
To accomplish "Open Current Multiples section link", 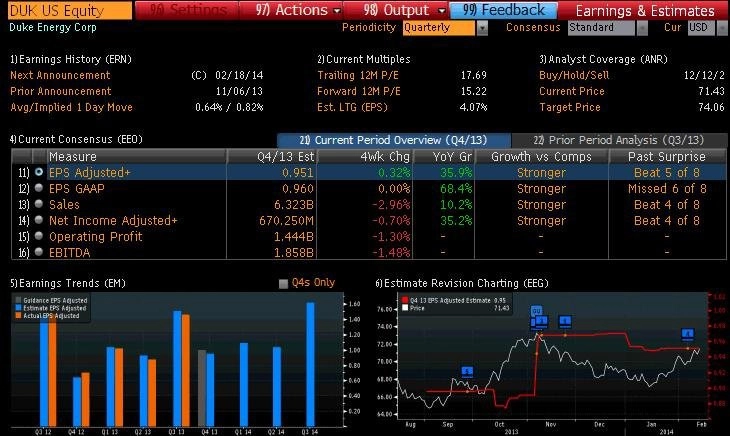I will coord(364,59).
